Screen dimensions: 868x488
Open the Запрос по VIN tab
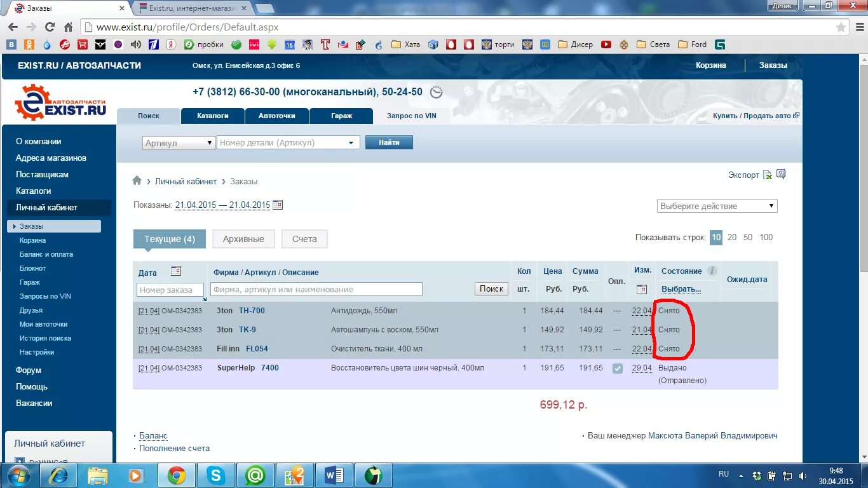[x=412, y=116]
